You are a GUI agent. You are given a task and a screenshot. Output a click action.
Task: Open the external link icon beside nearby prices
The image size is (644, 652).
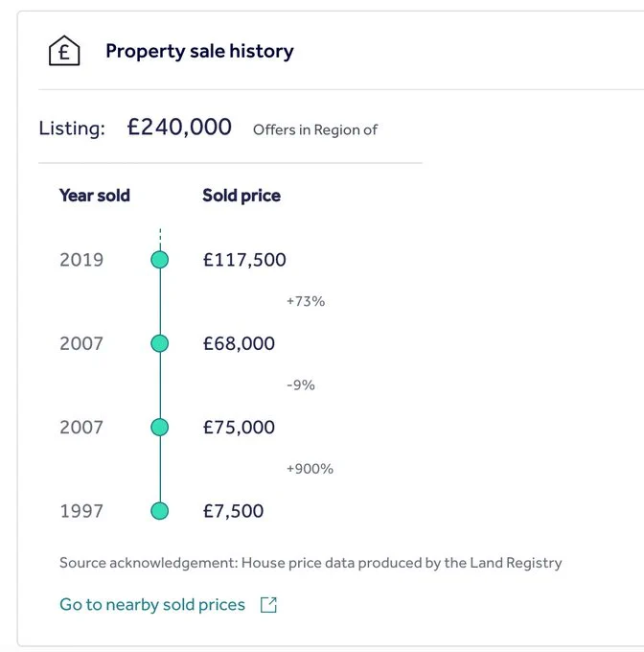pyautogui.click(x=268, y=605)
